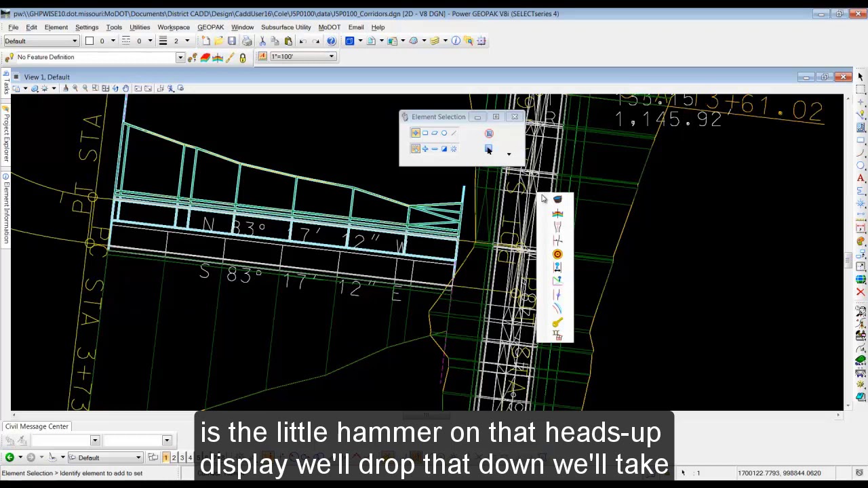Click the top bowl-shaped heads-up icon

tap(557, 199)
